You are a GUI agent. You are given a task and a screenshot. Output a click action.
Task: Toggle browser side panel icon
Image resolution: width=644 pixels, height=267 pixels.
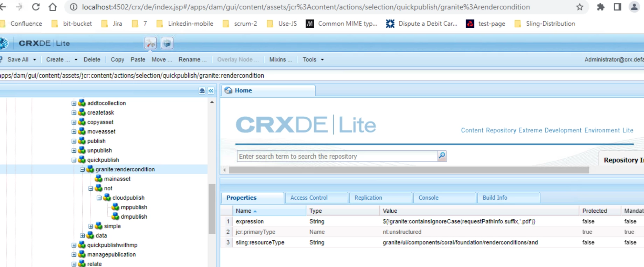(x=617, y=7)
